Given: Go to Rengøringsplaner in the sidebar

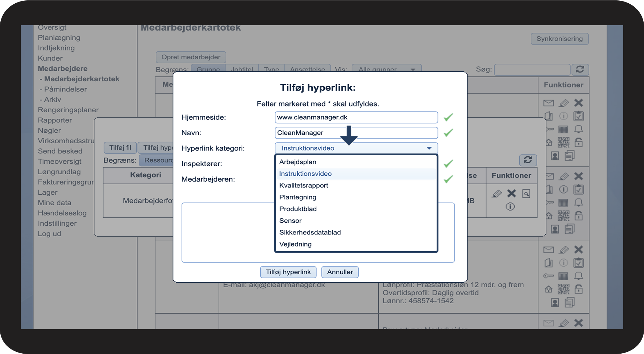Looking at the screenshot, I should [68, 110].
